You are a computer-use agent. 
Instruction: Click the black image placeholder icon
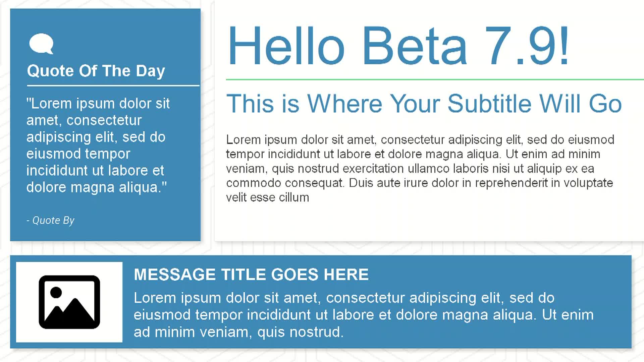pyautogui.click(x=69, y=302)
